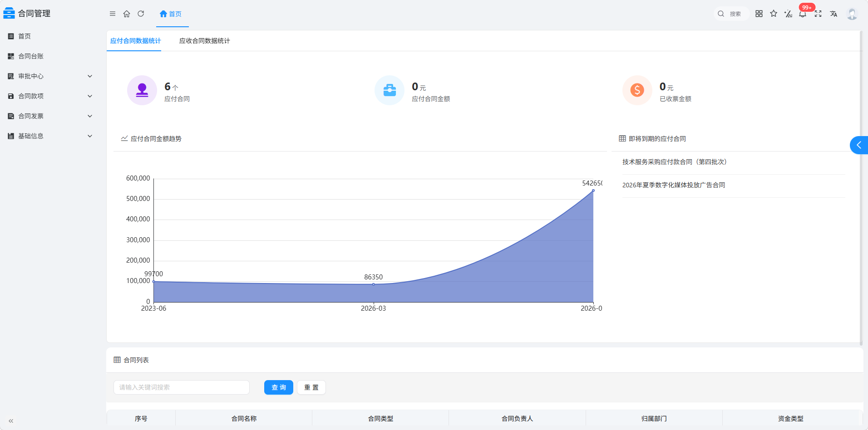This screenshot has height=430, width=868.
Task: Open the notification bell icon
Action: [x=803, y=14]
